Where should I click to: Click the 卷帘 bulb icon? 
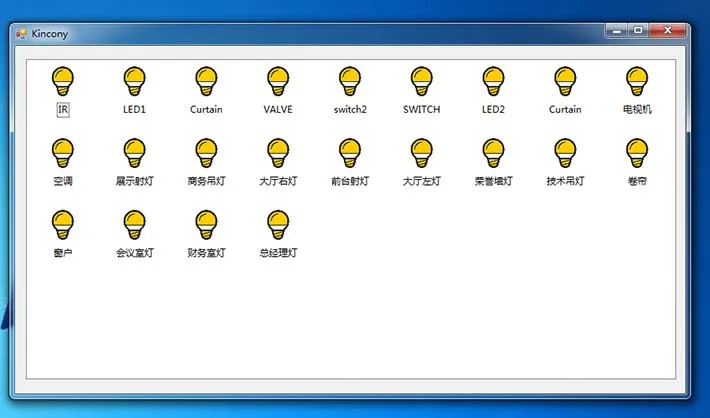(x=637, y=153)
